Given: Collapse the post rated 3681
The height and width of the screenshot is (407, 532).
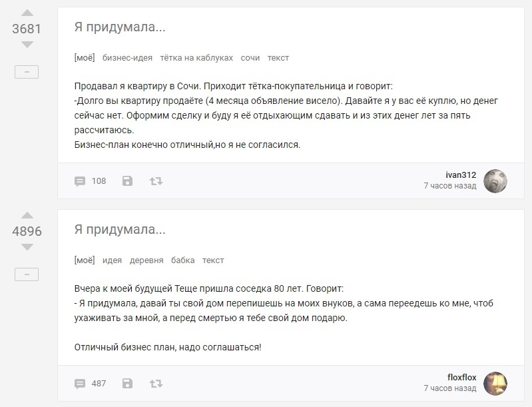Looking at the screenshot, I should pos(27,72).
